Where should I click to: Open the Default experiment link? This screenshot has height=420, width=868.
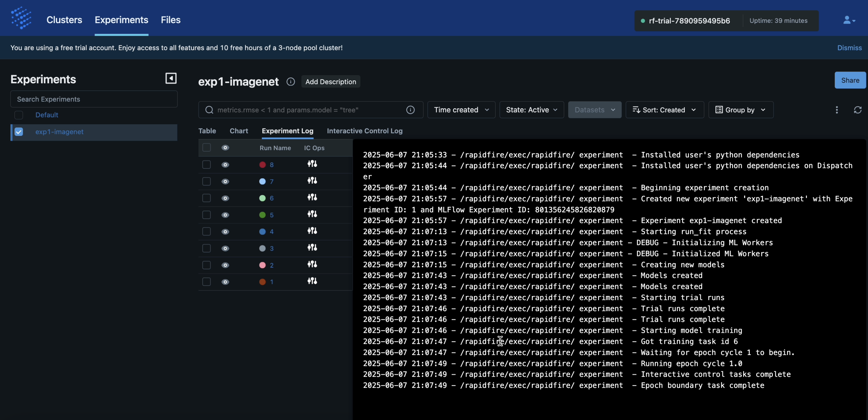tap(47, 115)
